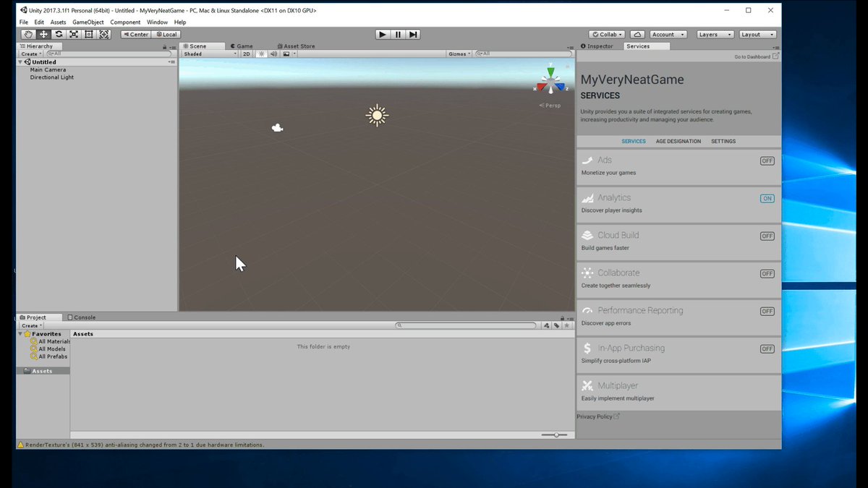Switch to the Asset Store tab
The width and height of the screenshot is (868, 488).
click(x=295, y=46)
